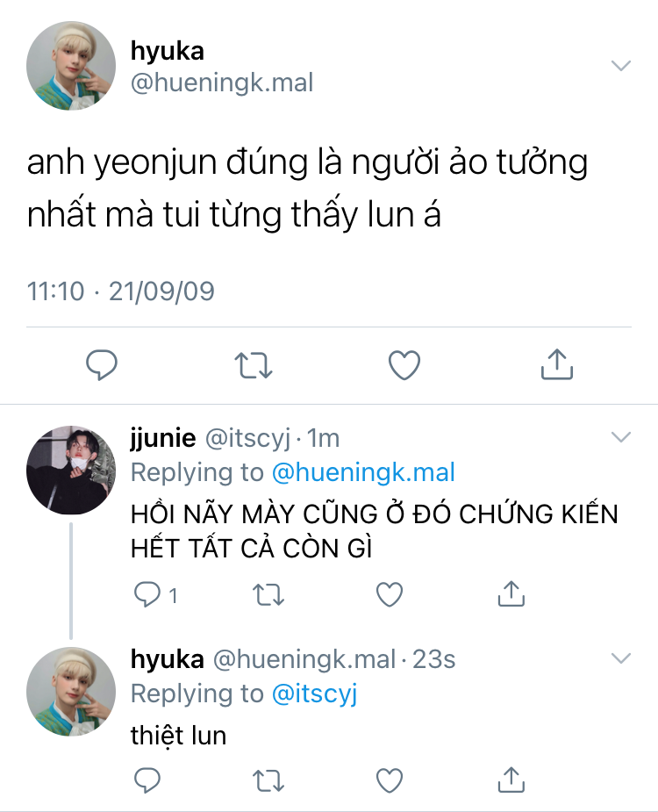Open dropdown chevron on hyuka's 23s reply

[621, 658]
